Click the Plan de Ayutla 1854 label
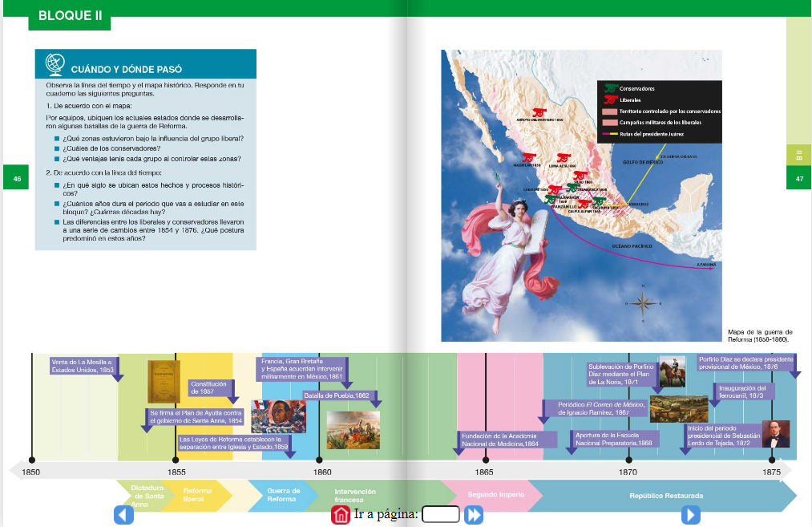Image resolution: width=812 pixels, height=527 pixels. pos(196,416)
